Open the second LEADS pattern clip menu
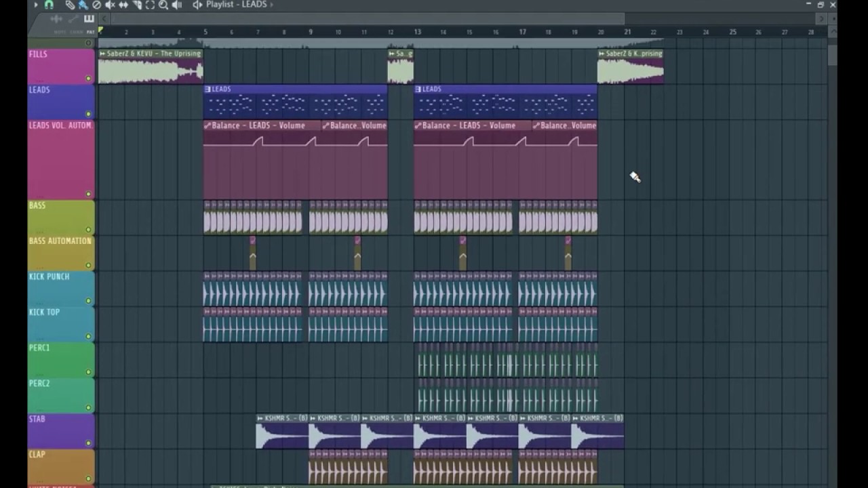The width and height of the screenshot is (868, 488). 418,89
